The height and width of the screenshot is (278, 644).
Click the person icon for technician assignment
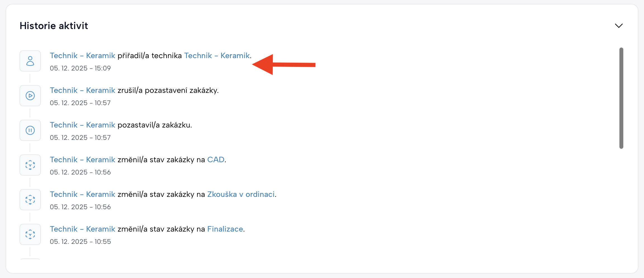click(x=30, y=61)
